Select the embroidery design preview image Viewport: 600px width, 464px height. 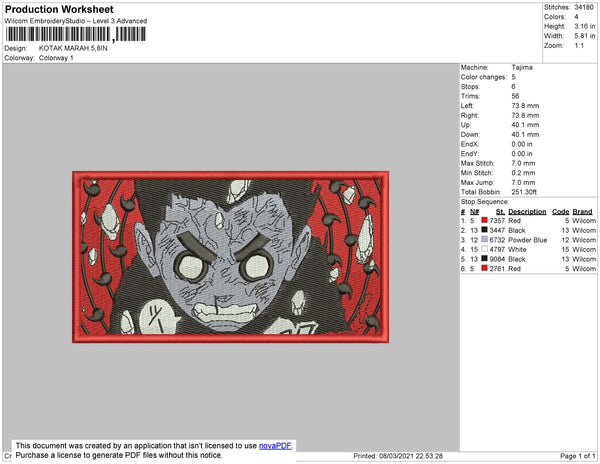pyautogui.click(x=231, y=257)
